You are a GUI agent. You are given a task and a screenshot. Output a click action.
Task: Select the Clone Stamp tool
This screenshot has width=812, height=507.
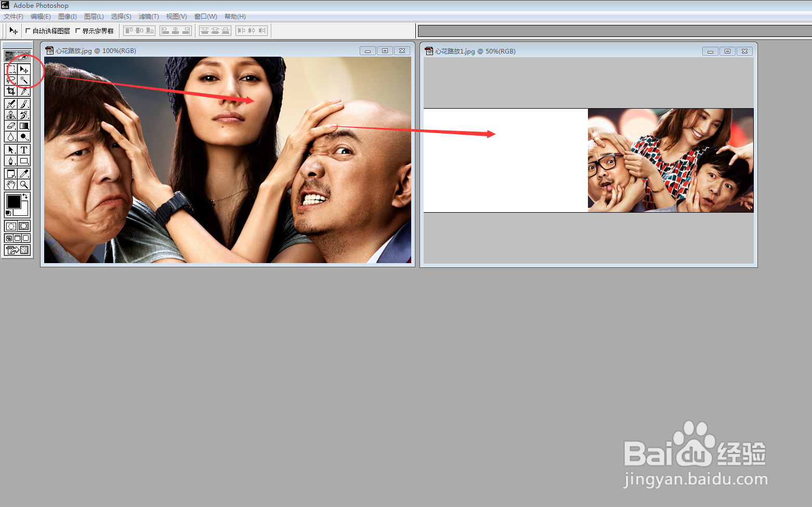coord(11,115)
